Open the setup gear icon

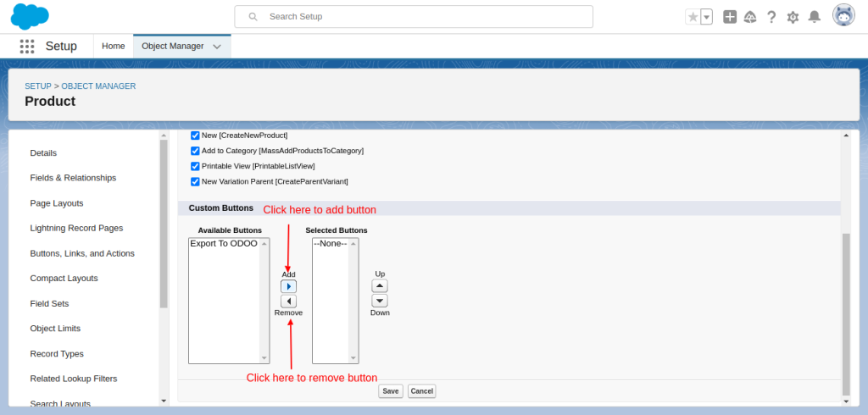coord(793,17)
